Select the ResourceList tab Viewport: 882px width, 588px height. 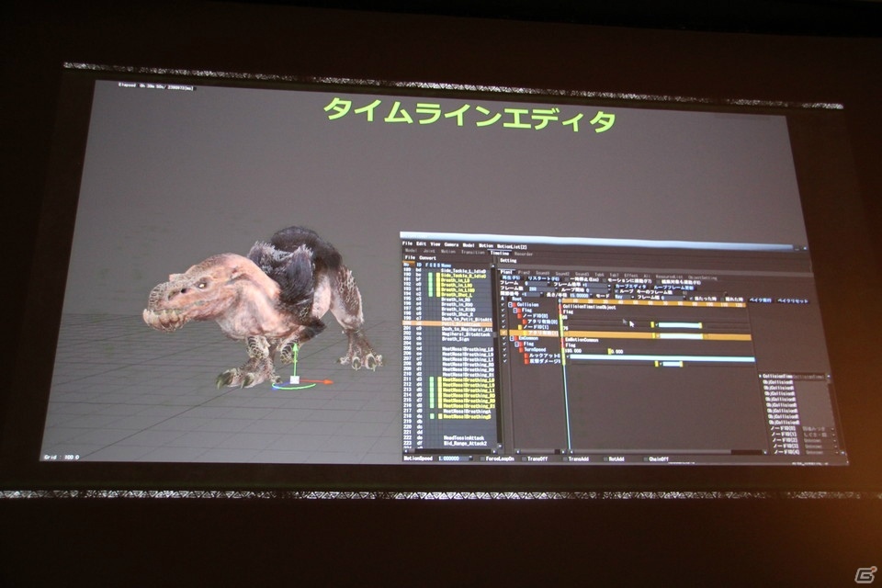pos(670,277)
